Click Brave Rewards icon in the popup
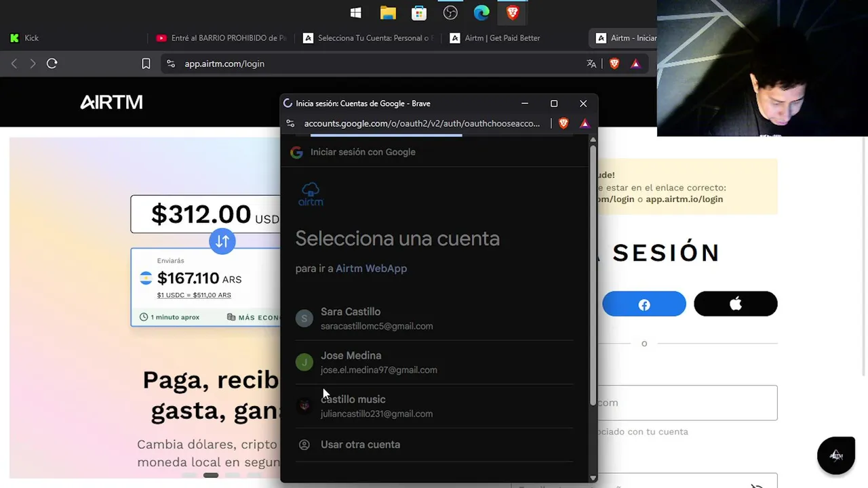Viewport: 868px width, 488px height. pyautogui.click(x=585, y=123)
